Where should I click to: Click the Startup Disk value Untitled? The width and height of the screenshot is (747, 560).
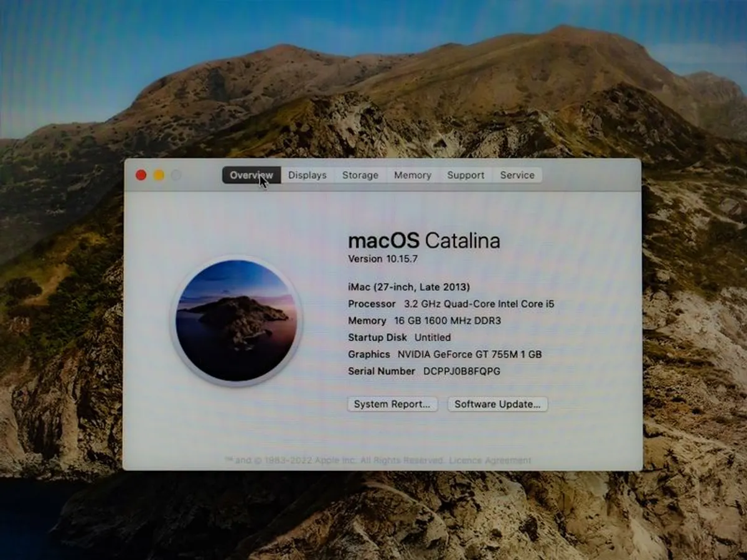click(x=433, y=337)
